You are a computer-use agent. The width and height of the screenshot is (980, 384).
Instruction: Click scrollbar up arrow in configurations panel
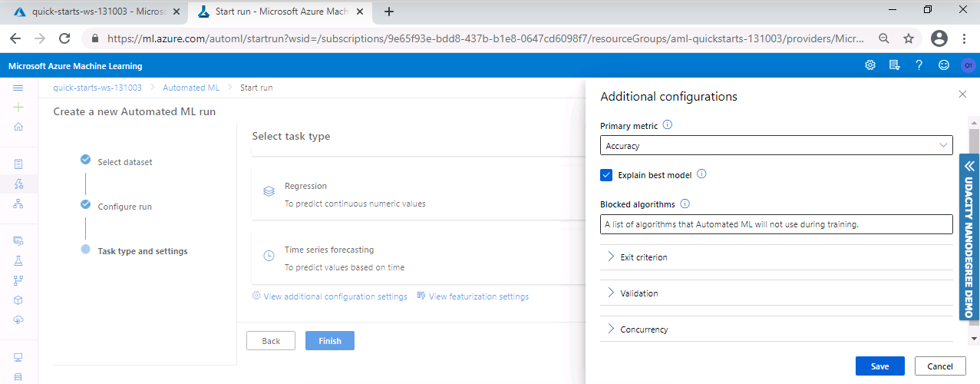(x=974, y=122)
